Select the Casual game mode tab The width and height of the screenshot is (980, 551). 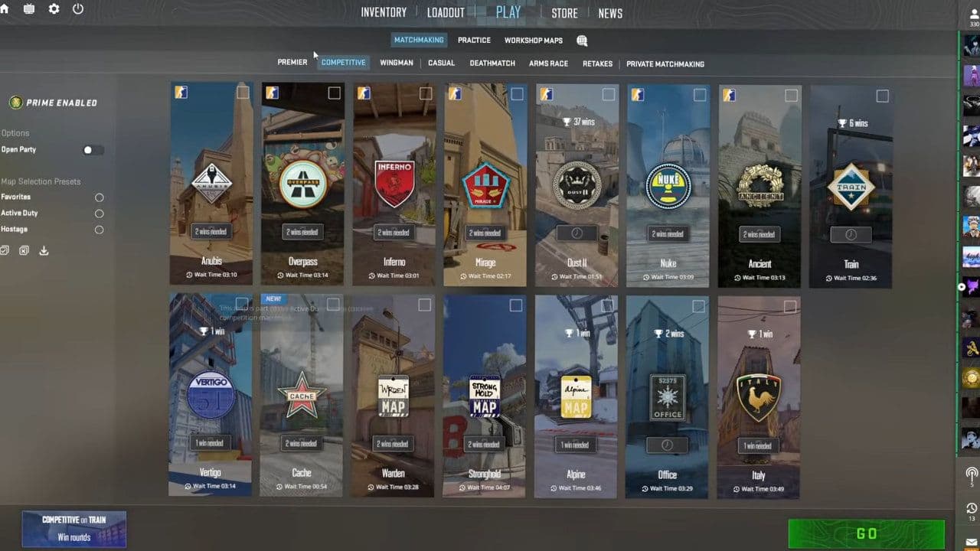point(441,63)
